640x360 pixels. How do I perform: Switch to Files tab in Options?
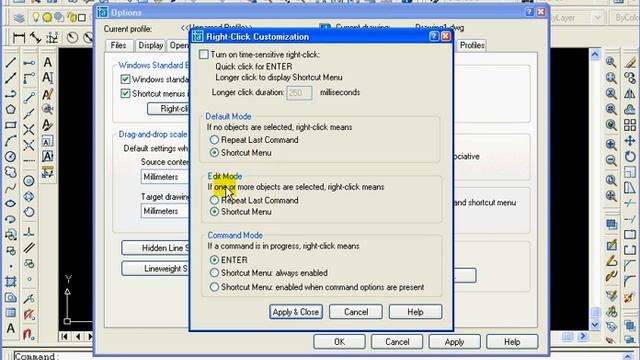pyautogui.click(x=118, y=45)
